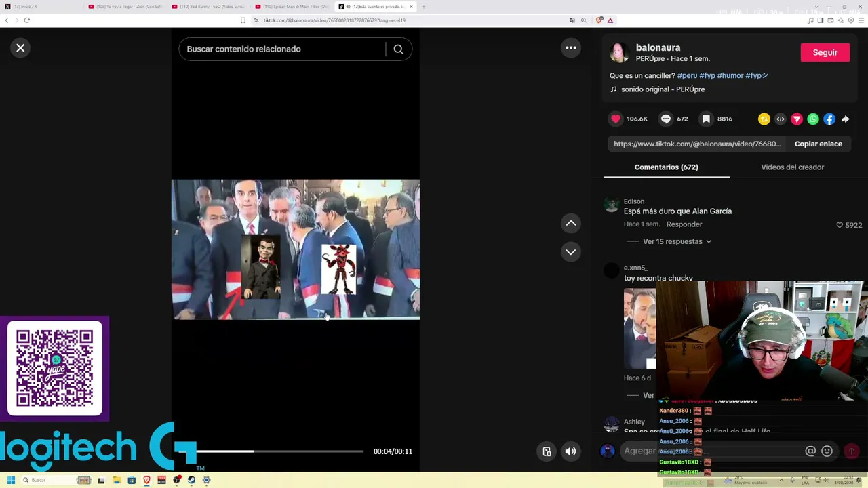Open the Settings gear on the taskbar
The width and height of the screenshot is (868, 488).
(x=207, y=480)
